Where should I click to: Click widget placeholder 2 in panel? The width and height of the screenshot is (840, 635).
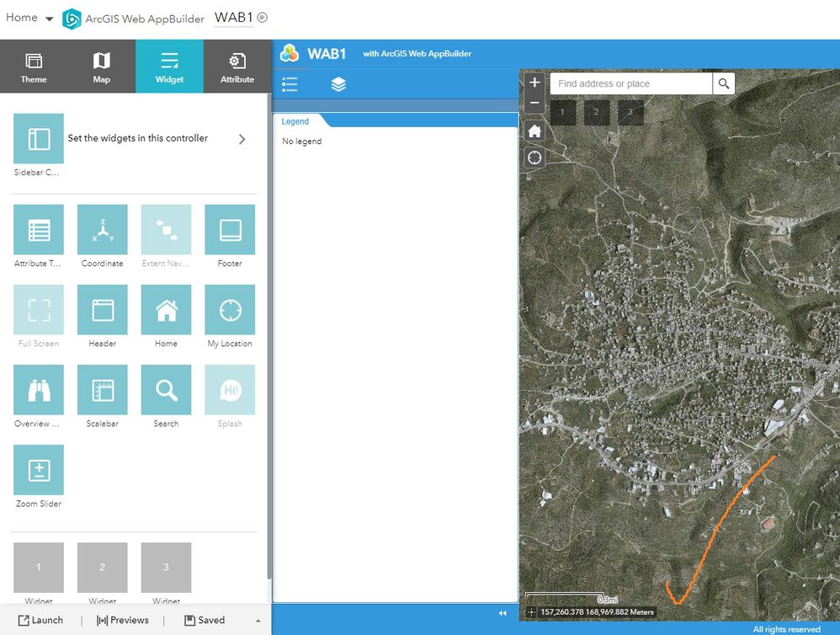103,568
